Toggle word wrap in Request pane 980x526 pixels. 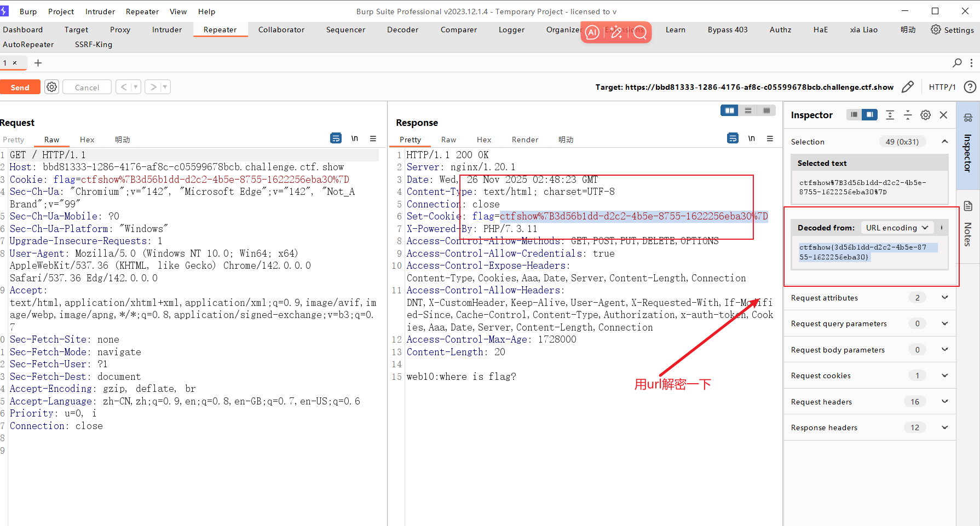tap(336, 138)
